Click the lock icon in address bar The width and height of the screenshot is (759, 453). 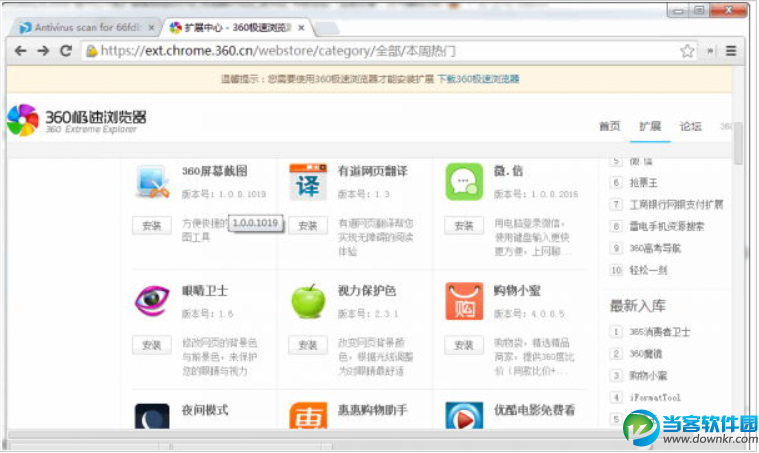(x=91, y=51)
